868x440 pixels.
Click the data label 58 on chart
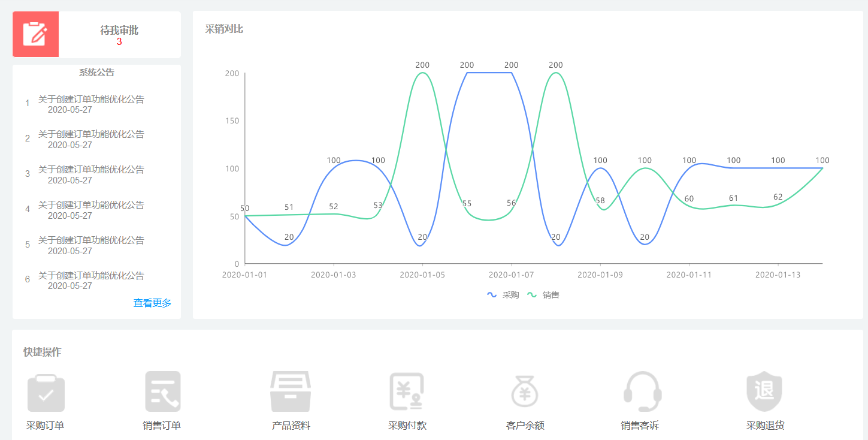point(600,200)
